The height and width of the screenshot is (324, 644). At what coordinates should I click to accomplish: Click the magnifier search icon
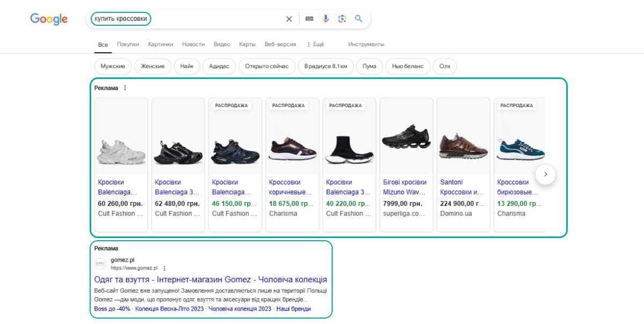click(x=358, y=19)
